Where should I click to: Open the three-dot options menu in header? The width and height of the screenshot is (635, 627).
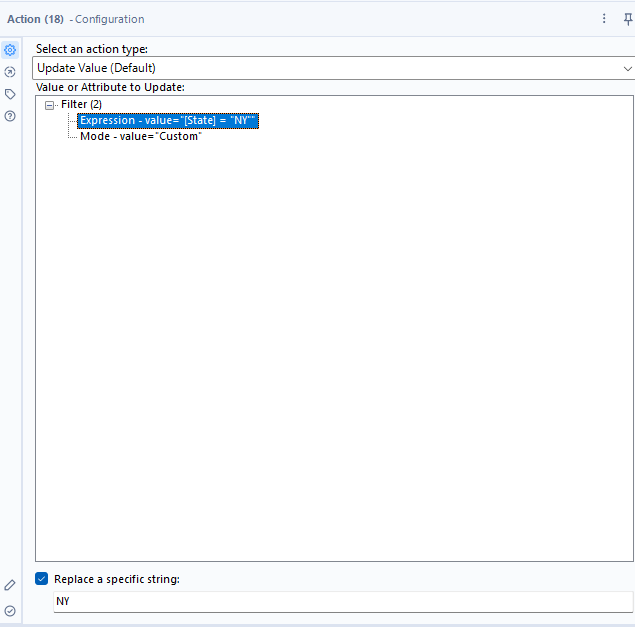[x=604, y=18]
